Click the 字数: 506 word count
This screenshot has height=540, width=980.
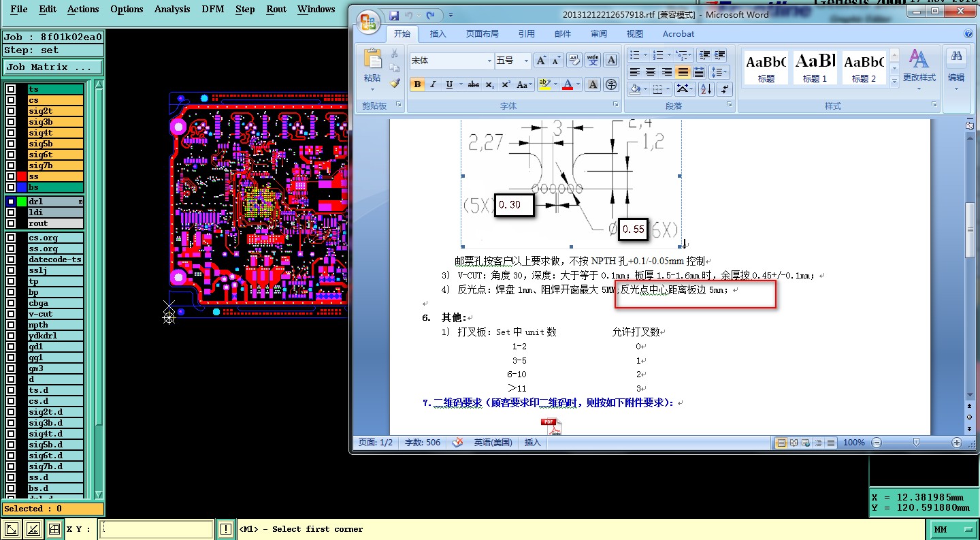pos(423,443)
